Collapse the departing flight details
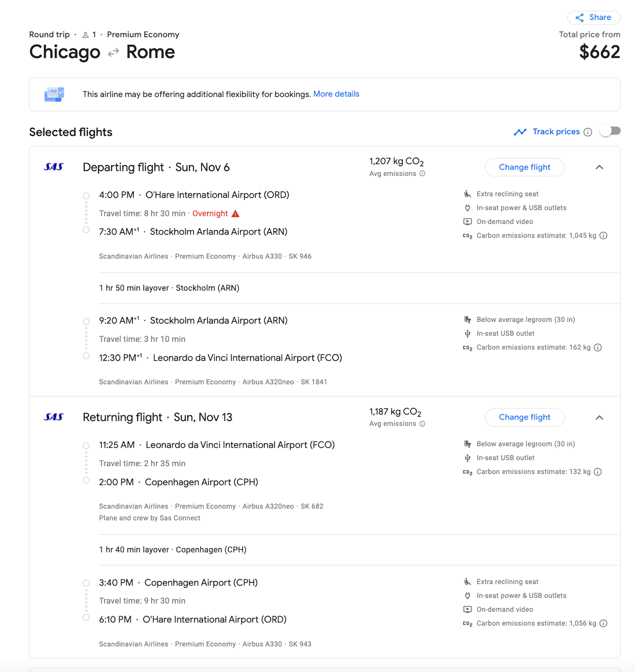The height and width of the screenshot is (672, 635). (600, 167)
